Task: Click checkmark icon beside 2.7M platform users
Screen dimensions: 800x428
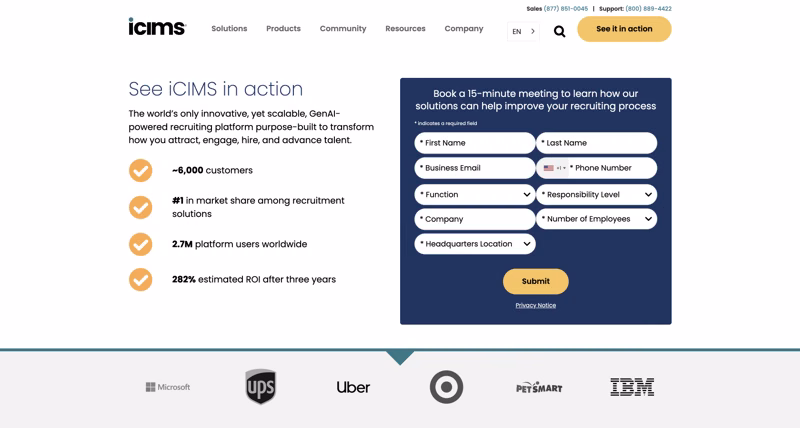Action: pos(140,244)
